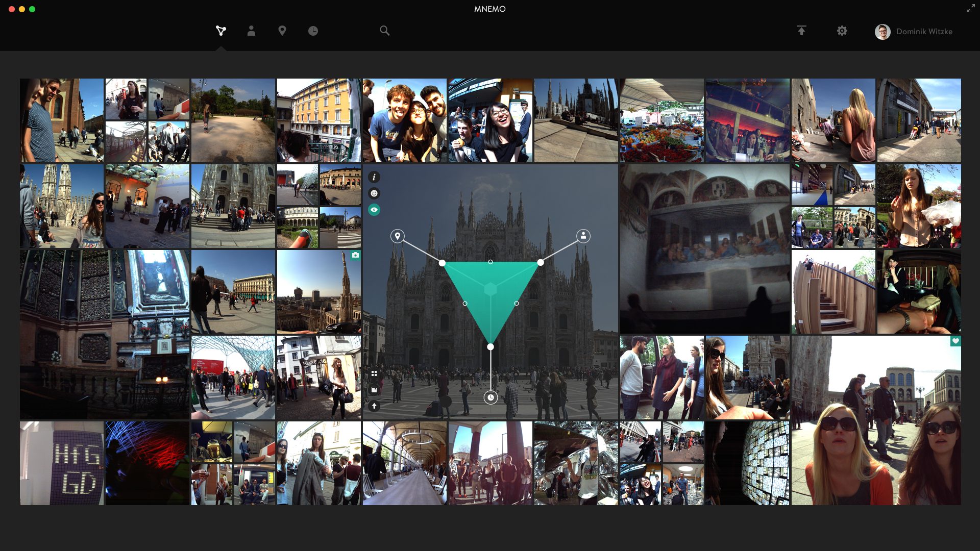The height and width of the screenshot is (551, 980).
Task: Click the up-arrow icon on the cathedral photo
Action: [374, 406]
